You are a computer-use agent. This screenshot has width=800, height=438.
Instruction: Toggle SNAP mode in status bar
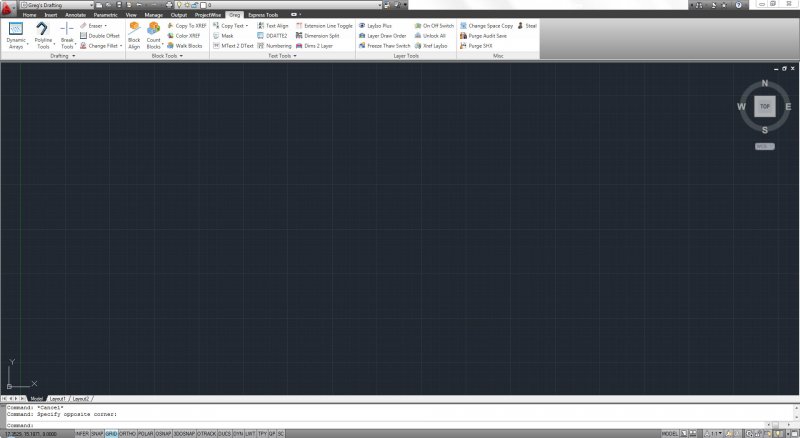point(97,433)
